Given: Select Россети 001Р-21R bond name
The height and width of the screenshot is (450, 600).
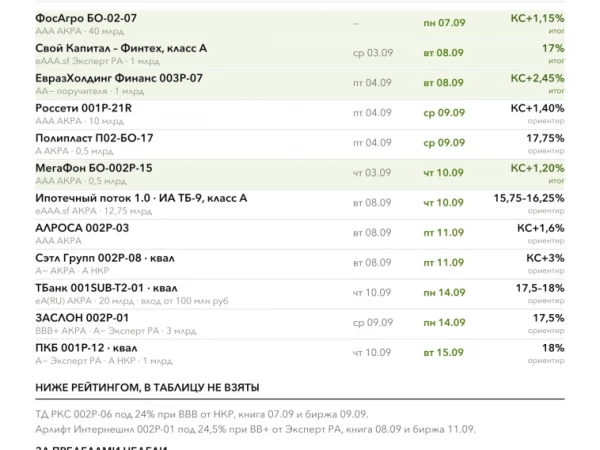Looking at the screenshot, I should coord(83,108).
